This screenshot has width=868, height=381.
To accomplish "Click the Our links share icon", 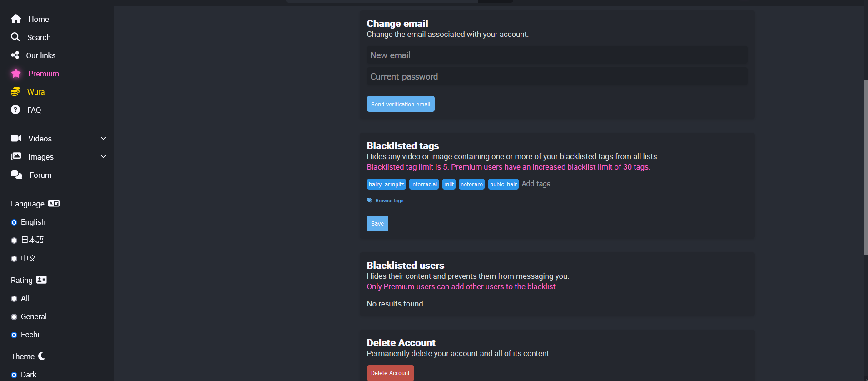I will 15,55.
